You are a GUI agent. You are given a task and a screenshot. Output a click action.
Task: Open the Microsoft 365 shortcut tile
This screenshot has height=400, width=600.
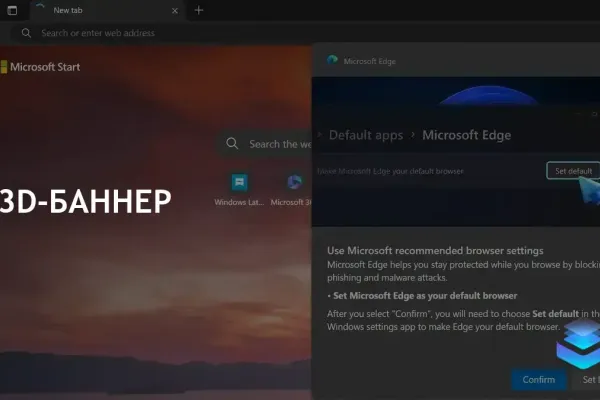pyautogui.click(x=292, y=190)
